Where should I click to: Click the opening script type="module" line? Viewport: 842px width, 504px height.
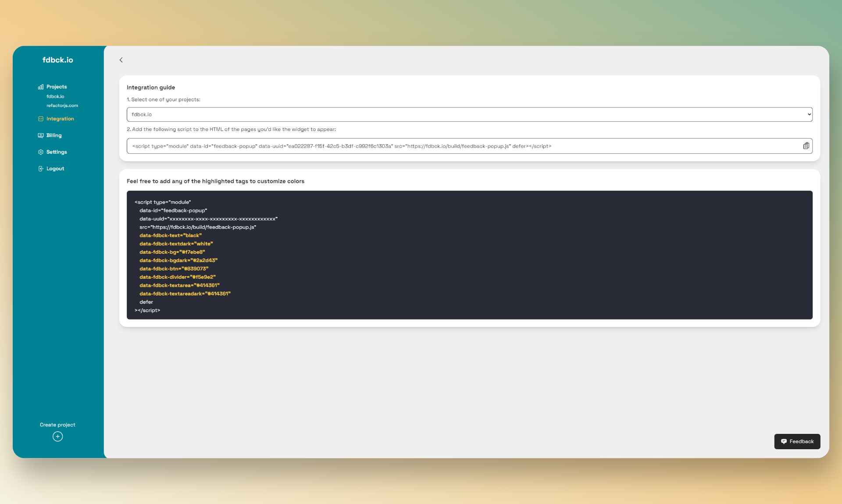coord(163,202)
